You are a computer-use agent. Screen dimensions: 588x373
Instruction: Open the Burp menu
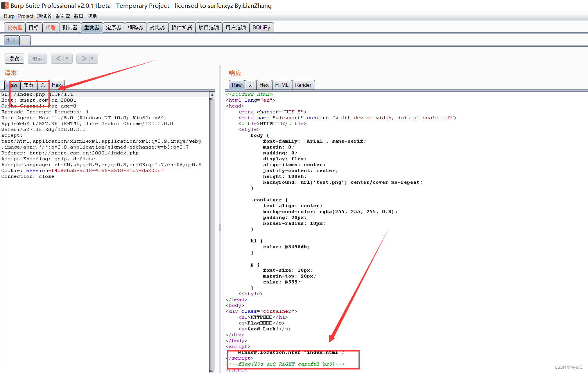point(9,16)
